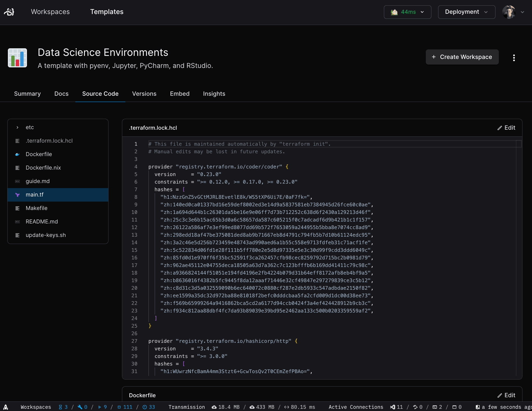The image size is (532, 411).
Task: Expand the user menu chevron beside the avatar
Action: 522,12
